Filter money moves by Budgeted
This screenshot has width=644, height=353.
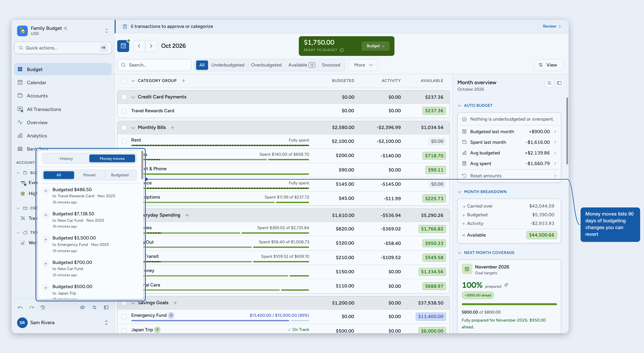120,175
